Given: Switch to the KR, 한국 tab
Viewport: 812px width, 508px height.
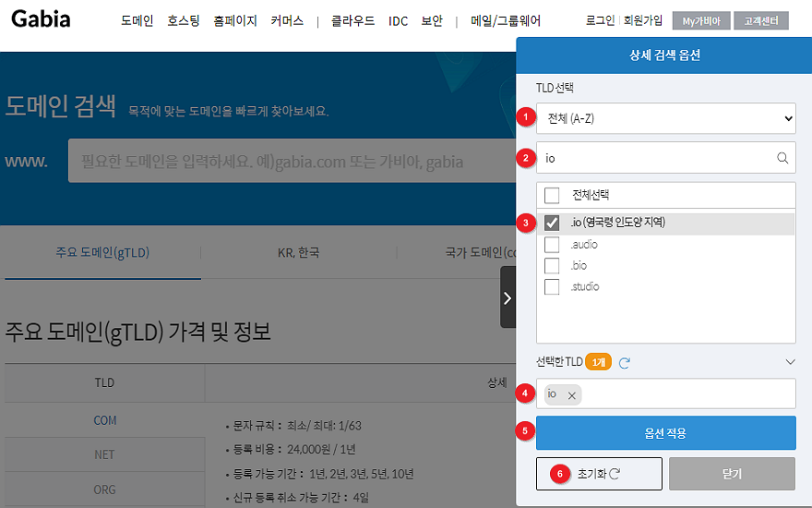Looking at the screenshot, I should [x=298, y=252].
